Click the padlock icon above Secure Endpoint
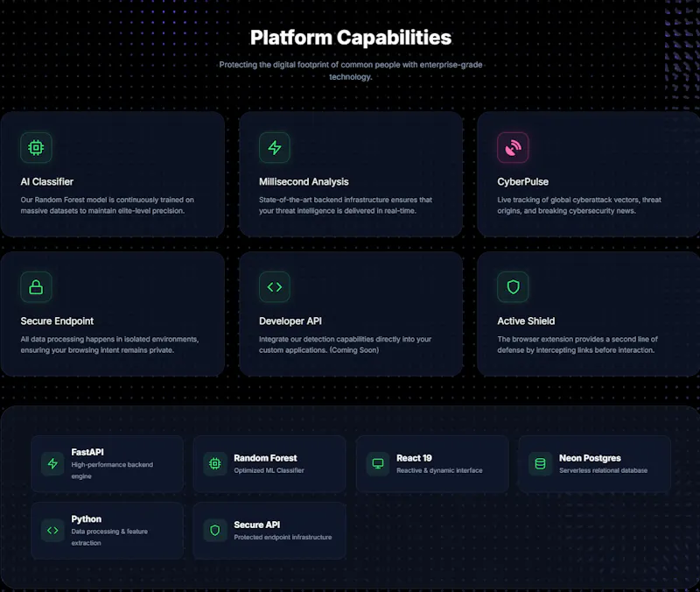The width and height of the screenshot is (700, 592). (36, 287)
